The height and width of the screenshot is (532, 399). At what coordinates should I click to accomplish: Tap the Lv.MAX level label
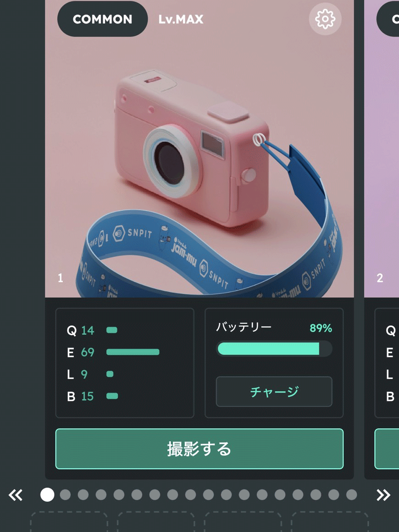click(x=181, y=19)
